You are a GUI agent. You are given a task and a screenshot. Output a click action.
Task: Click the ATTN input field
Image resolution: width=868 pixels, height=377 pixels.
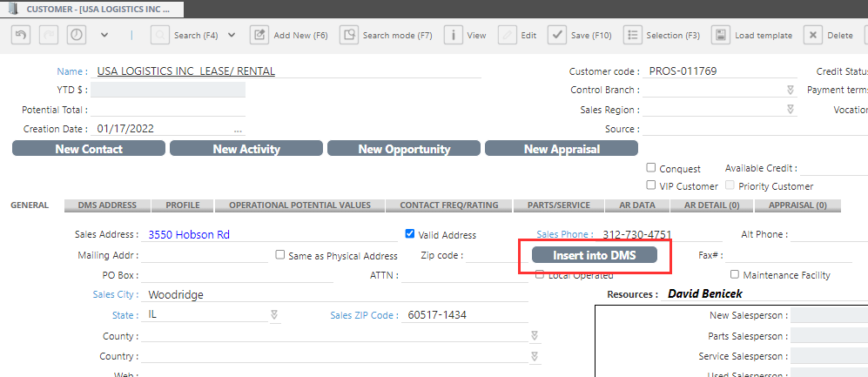(465, 275)
